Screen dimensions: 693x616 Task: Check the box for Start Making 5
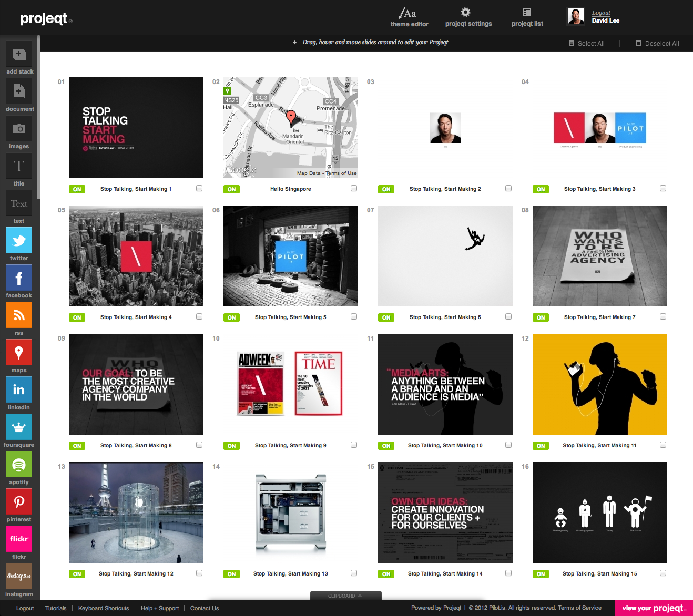354,316
